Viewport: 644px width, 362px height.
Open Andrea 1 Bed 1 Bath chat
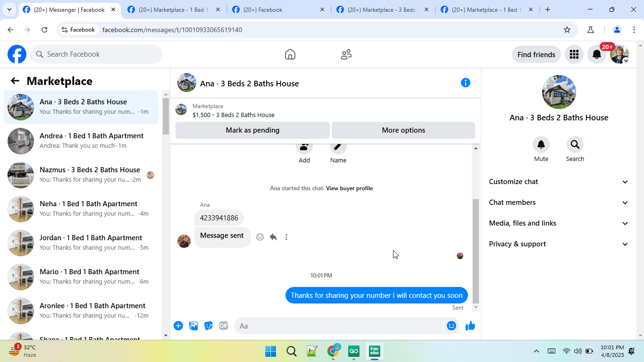pos(81,141)
